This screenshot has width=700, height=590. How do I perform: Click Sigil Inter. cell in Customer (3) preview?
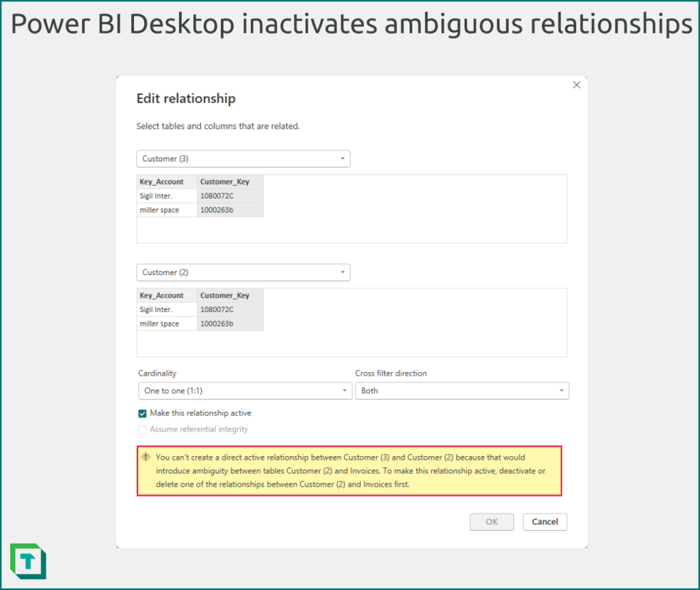[167, 196]
